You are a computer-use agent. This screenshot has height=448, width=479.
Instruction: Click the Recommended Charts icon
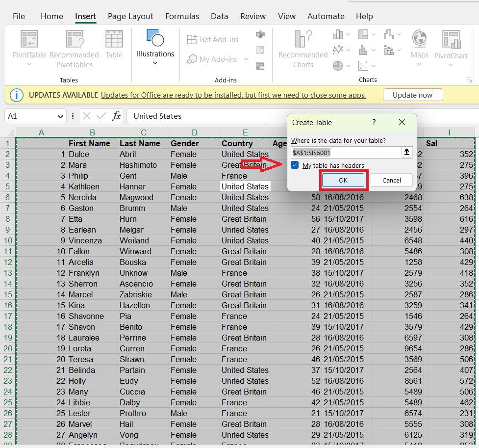pyautogui.click(x=303, y=39)
